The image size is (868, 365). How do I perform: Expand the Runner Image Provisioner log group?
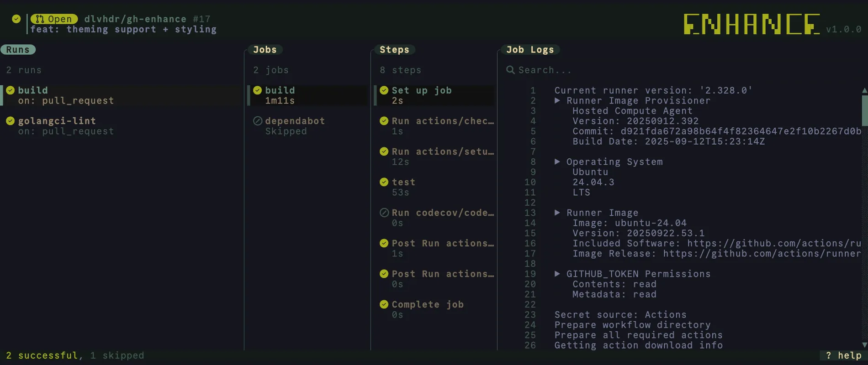[x=557, y=101]
